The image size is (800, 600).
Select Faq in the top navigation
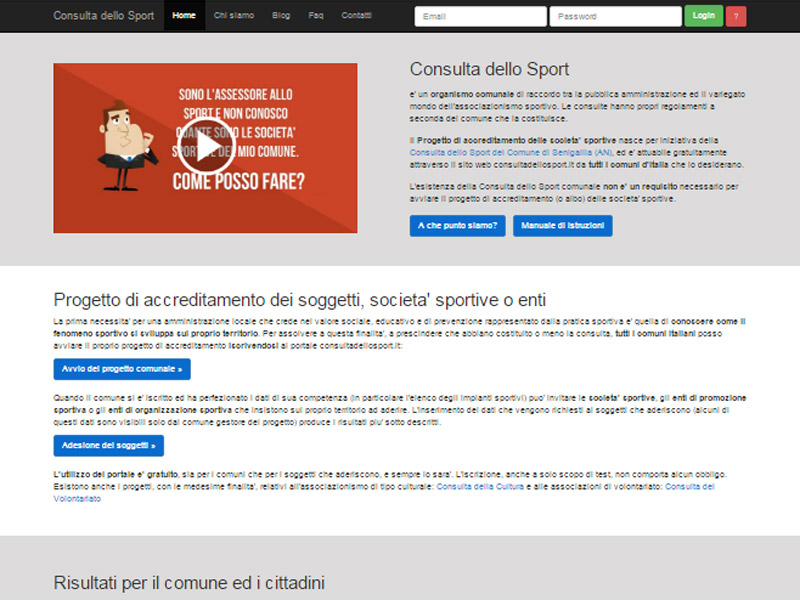click(316, 16)
